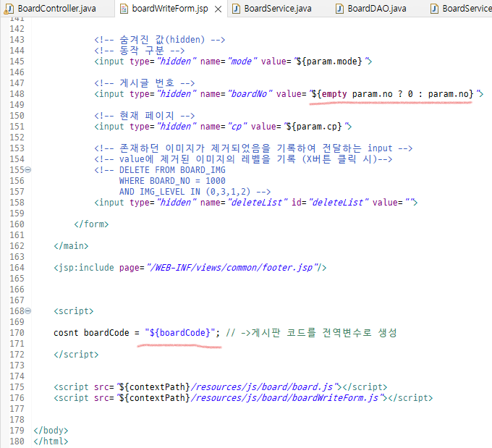Close the boardWriteForm.jsp tab
Screen dimensions: 492x448
(x=218, y=9)
